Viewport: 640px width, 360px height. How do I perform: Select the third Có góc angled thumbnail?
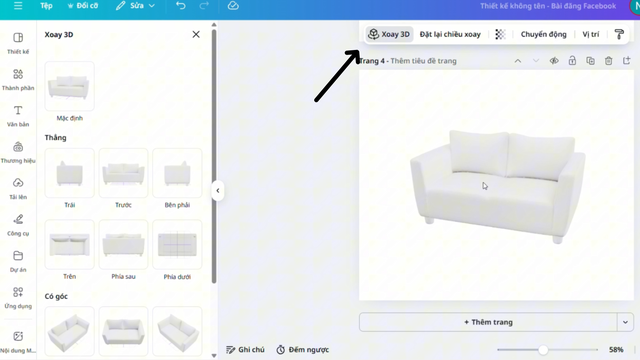[177, 331]
